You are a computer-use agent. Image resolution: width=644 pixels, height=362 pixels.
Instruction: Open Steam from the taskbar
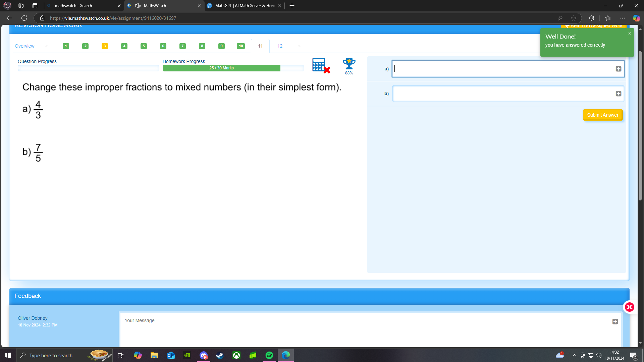pos(220,355)
